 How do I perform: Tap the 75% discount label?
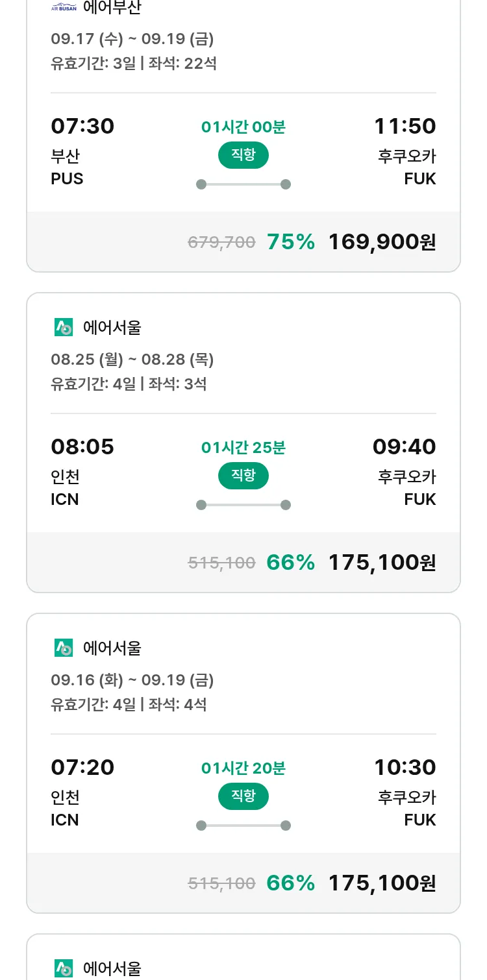coord(291,242)
